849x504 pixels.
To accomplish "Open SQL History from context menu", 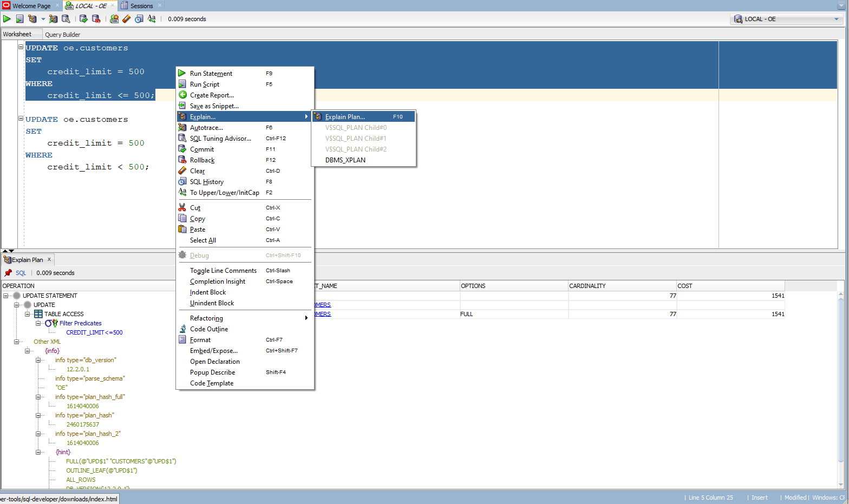I will tap(245, 182).
